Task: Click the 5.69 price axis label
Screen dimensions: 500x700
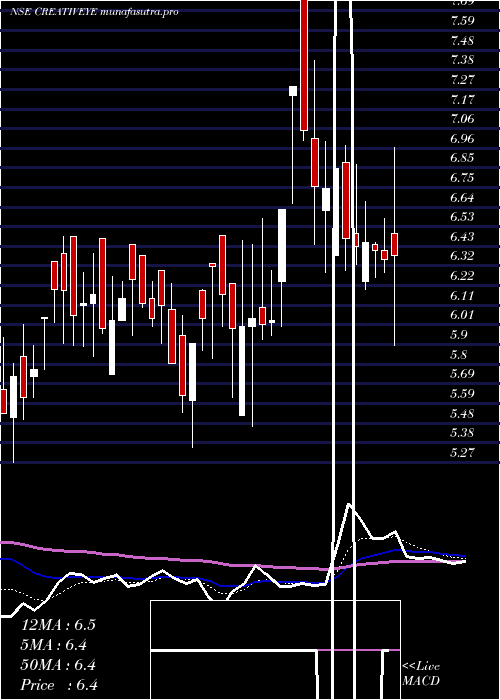Action: (462, 373)
